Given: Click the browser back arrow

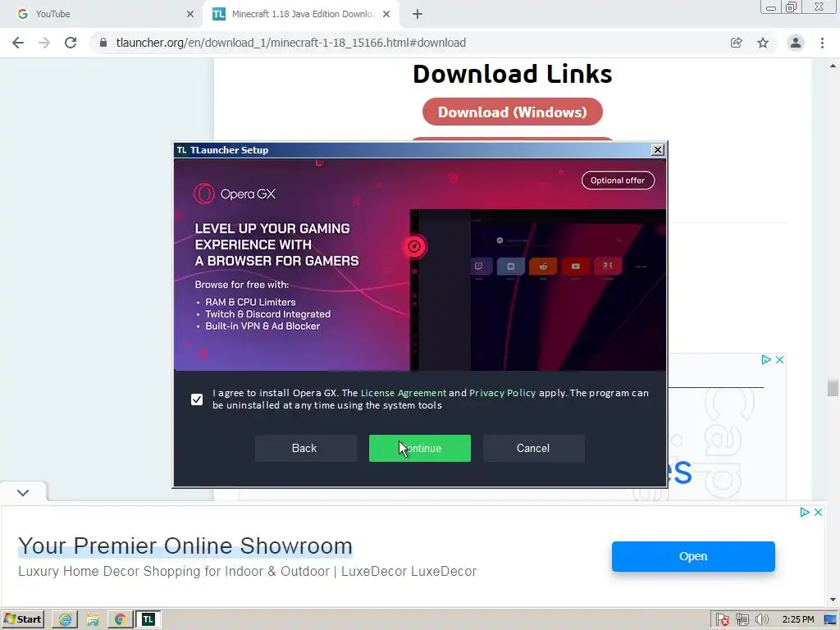Looking at the screenshot, I should click(18, 43).
